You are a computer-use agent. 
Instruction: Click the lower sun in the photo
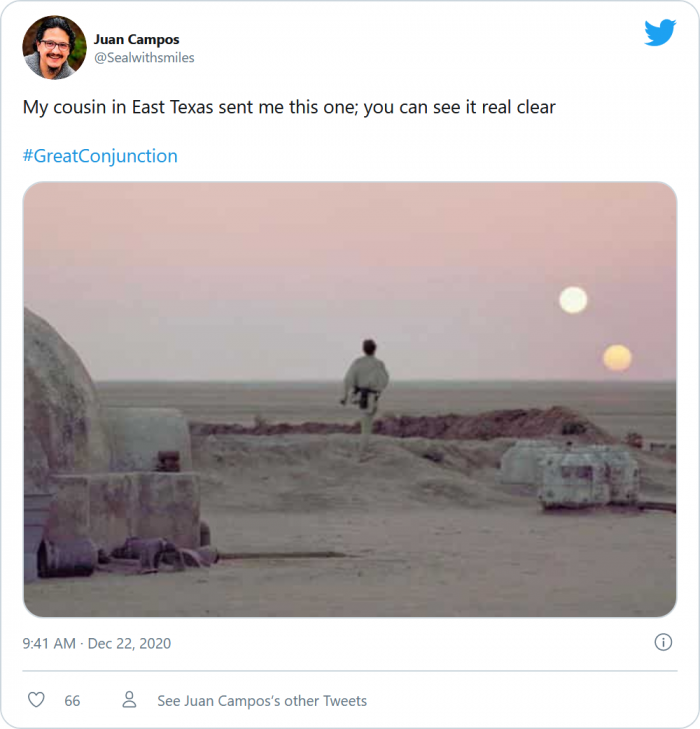(x=617, y=357)
